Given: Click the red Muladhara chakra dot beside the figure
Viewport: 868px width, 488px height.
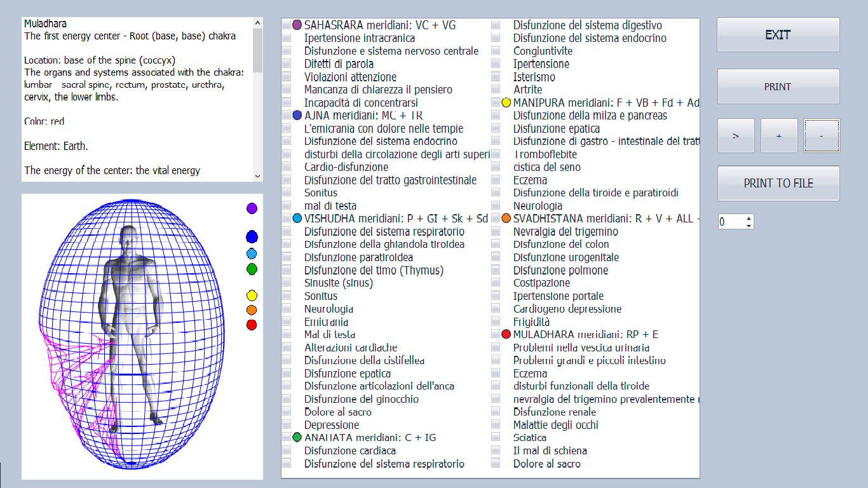Looking at the screenshot, I should coord(252,325).
